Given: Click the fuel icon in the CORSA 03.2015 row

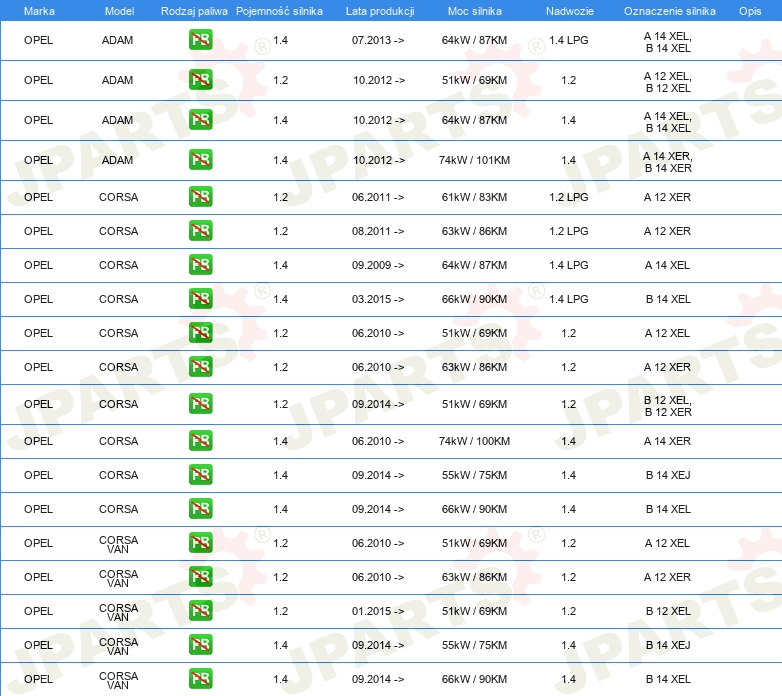Looking at the screenshot, I should (200, 298).
